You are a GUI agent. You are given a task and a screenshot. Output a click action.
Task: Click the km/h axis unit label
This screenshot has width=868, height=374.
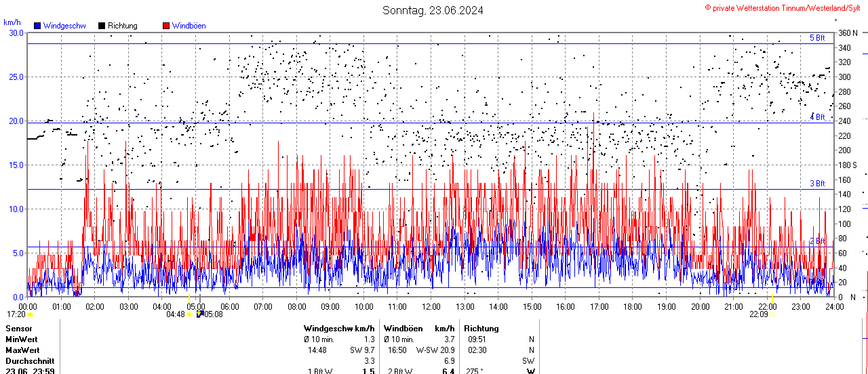tap(12, 22)
